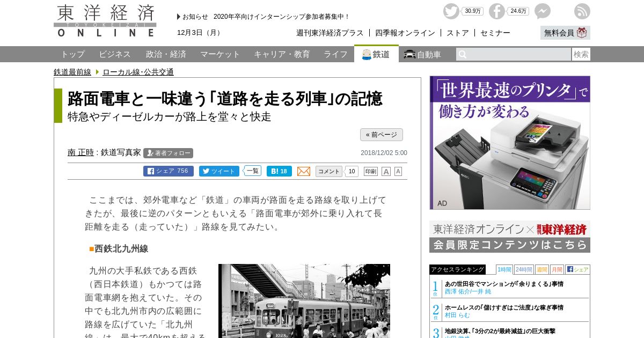View the 西鉄北九州線 tram photo

coord(304,301)
